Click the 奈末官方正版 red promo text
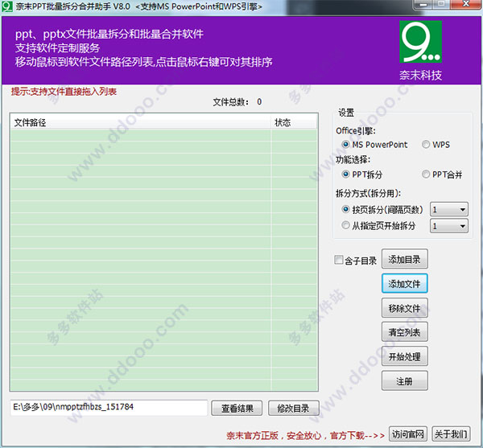Screen dimensions: 483x448 (305, 435)
